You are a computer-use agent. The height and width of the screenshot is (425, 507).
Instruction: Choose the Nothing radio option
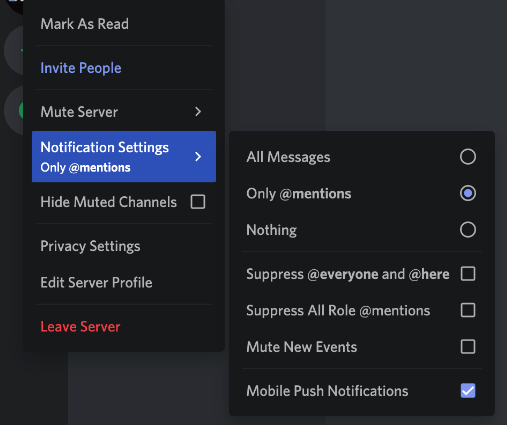468,230
